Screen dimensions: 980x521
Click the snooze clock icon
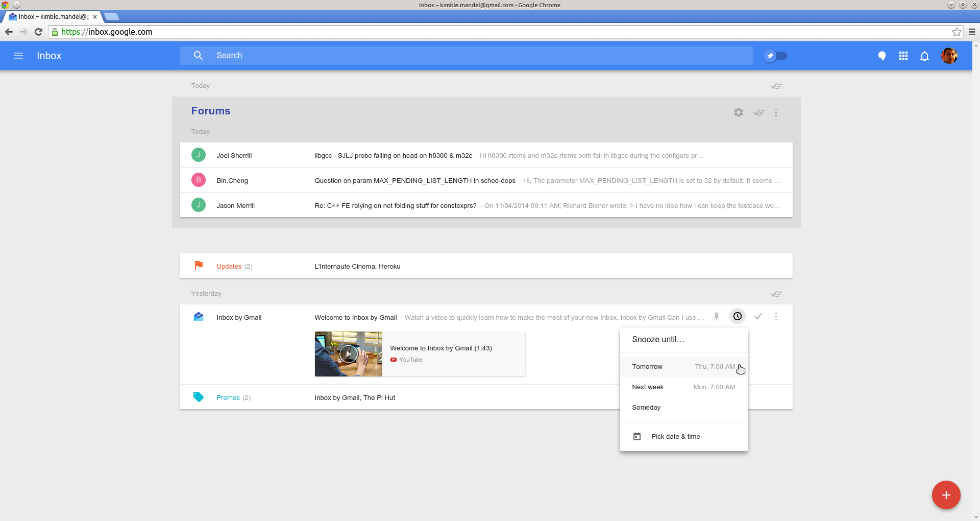click(x=738, y=317)
